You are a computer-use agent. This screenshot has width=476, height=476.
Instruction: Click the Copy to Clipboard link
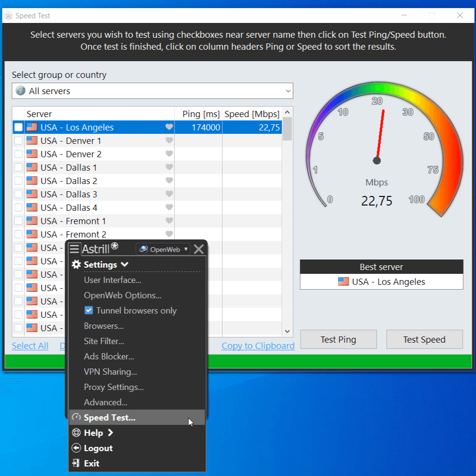pos(258,346)
